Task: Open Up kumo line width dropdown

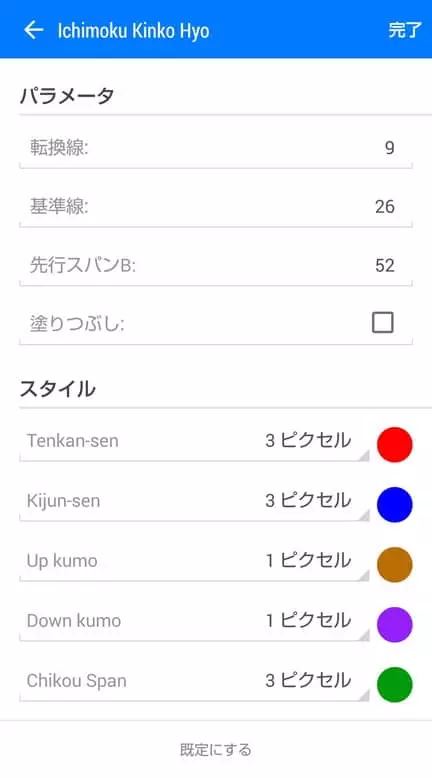Action: click(x=194, y=562)
